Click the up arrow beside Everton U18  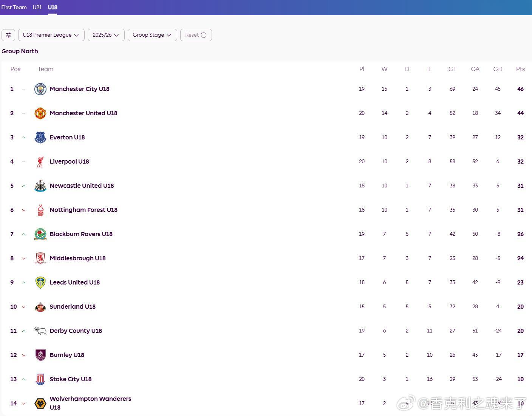point(24,138)
